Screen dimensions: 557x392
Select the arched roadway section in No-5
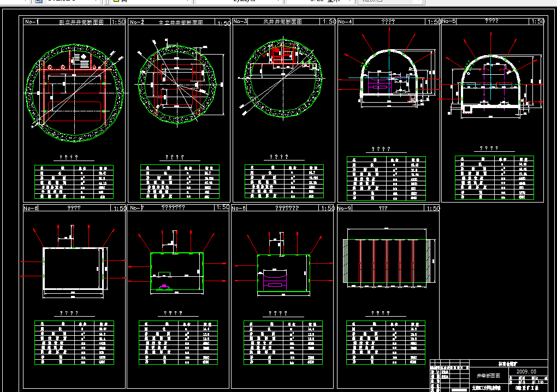pyautogui.click(x=490, y=81)
